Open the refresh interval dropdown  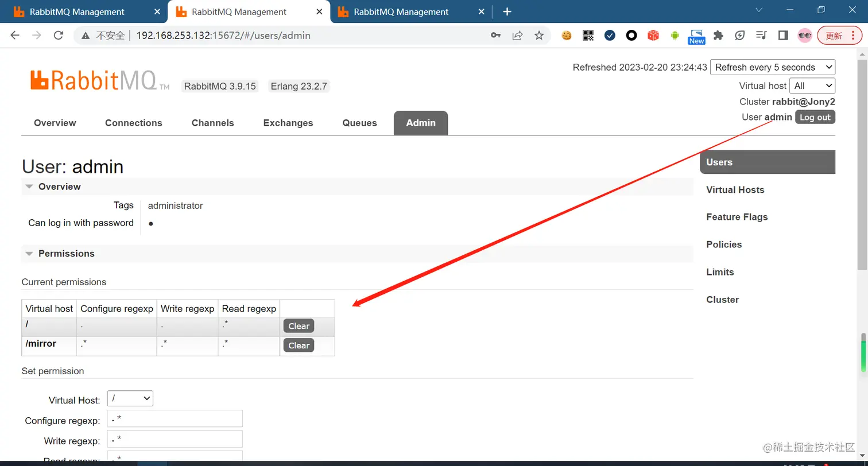773,67
